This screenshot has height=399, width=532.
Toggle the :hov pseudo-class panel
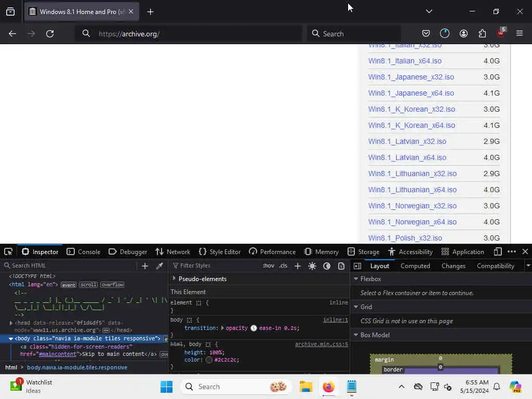(x=269, y=265)
